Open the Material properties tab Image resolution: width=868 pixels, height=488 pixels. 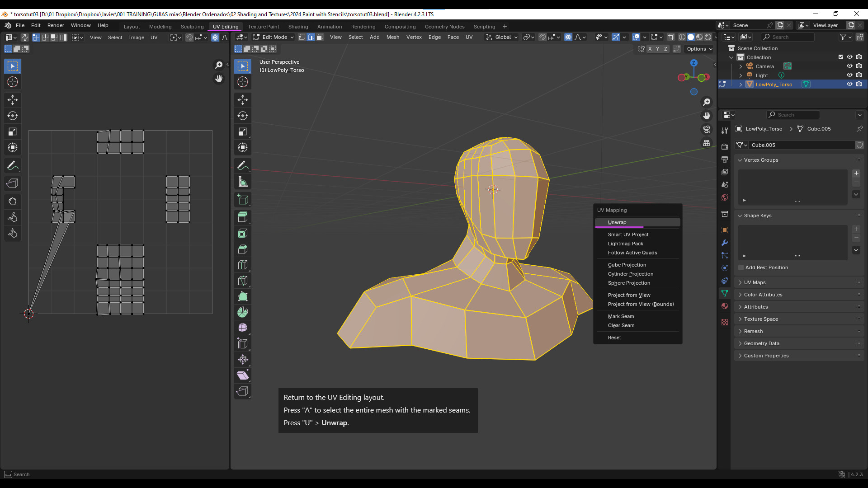tap(725, 306)
